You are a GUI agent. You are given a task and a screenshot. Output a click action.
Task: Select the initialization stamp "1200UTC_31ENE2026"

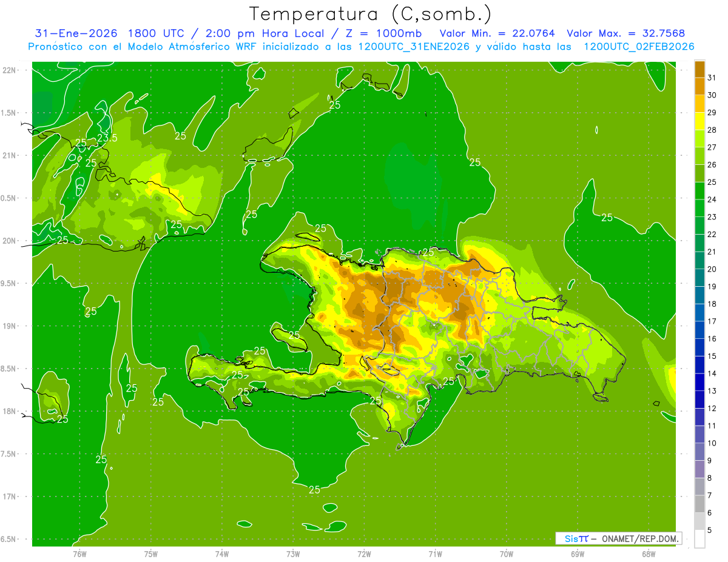click(413, 47)
